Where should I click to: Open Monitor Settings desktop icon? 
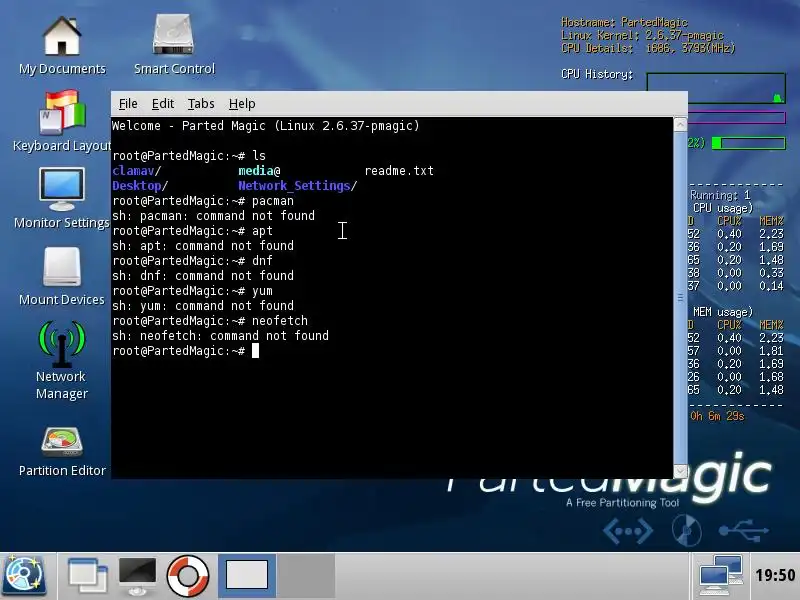pyautogui.click(x=62, y=199)
